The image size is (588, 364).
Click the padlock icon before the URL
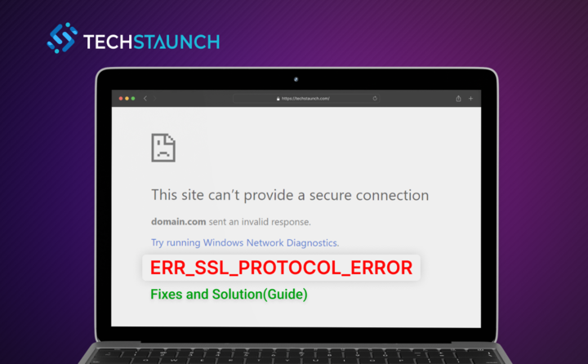click(x=278, y=99)
